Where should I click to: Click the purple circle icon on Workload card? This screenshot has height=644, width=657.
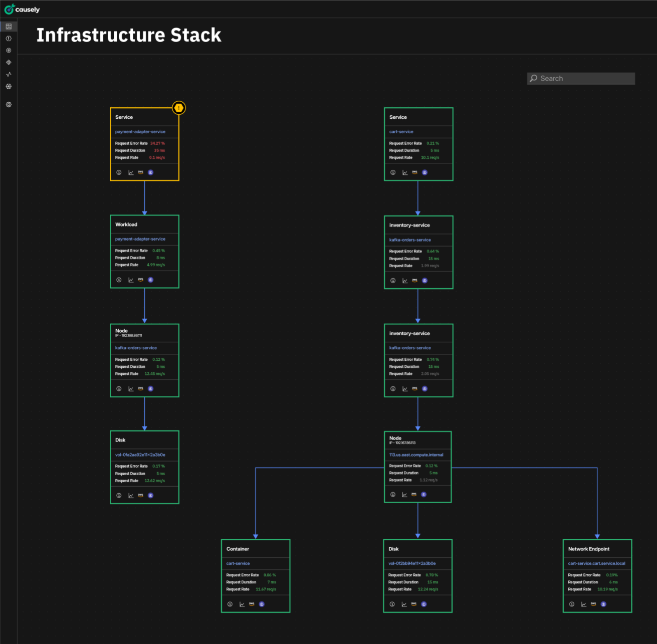pos(150,280)
